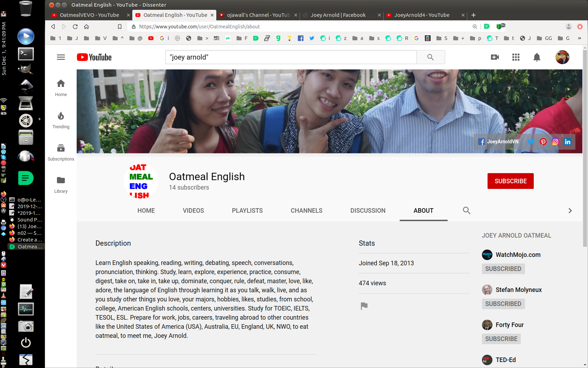Open the Stefan Molyneux channel link

pos(519,290)
